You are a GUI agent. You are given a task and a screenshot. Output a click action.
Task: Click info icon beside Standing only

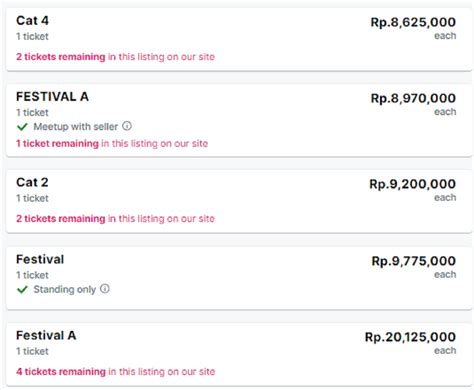tap(105, 289)
